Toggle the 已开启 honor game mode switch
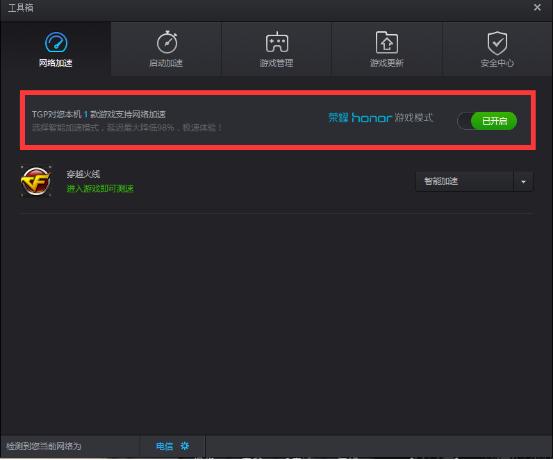The image size is (554, 460). point(487,121)
